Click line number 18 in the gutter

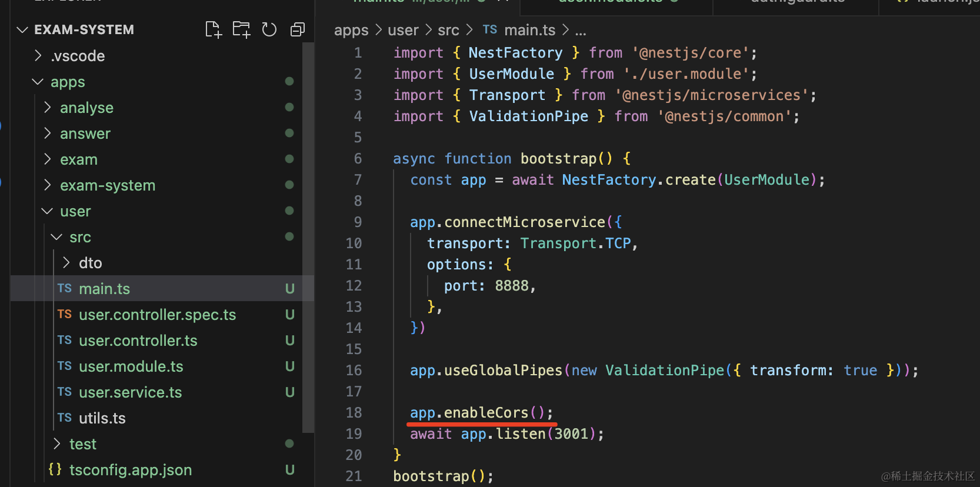(354, 413)
